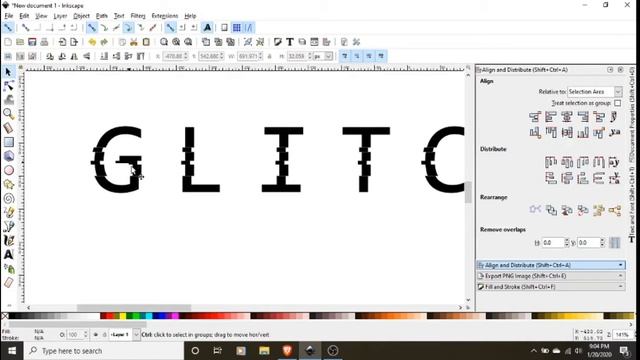The width and height of the screenshot is (640, 360).
Task: Select the Selector arrow tool
Action: click(8, 72)
